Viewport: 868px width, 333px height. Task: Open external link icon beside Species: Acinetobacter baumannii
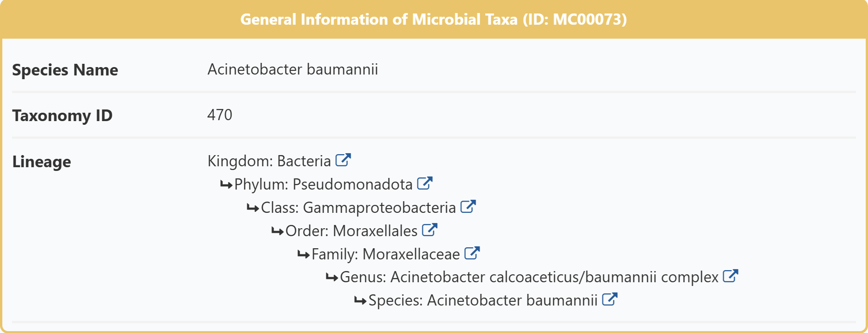(x=609, y=299)
